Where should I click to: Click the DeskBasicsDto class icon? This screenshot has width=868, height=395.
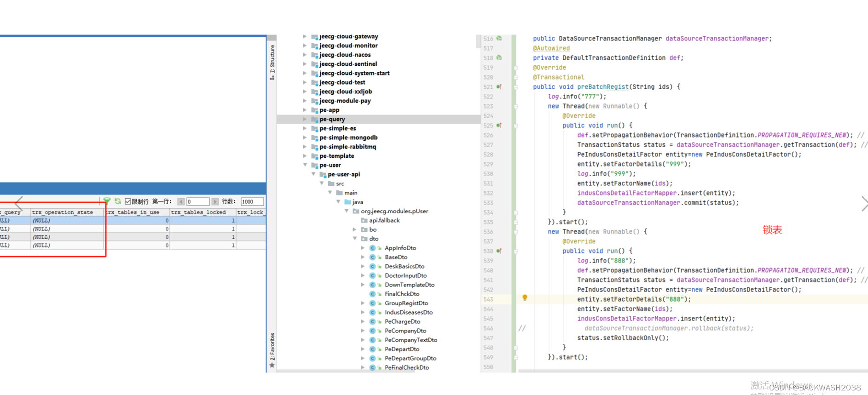coord(372,266)
